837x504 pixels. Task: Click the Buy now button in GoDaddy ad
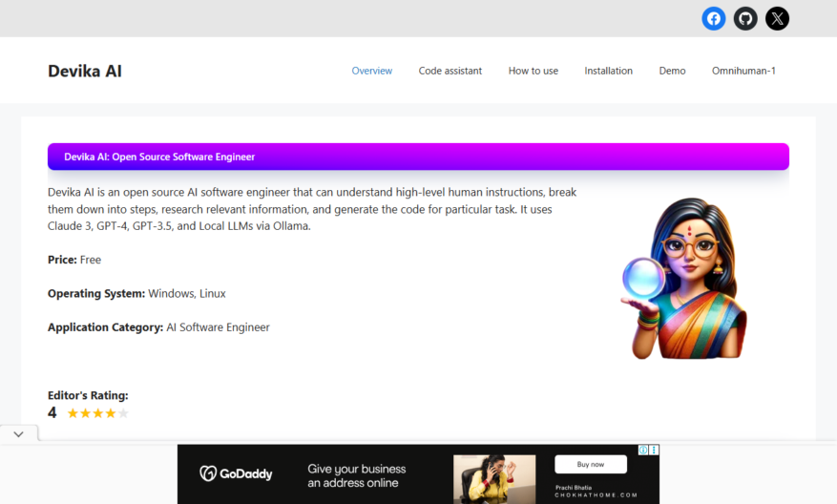pos(591,465)
